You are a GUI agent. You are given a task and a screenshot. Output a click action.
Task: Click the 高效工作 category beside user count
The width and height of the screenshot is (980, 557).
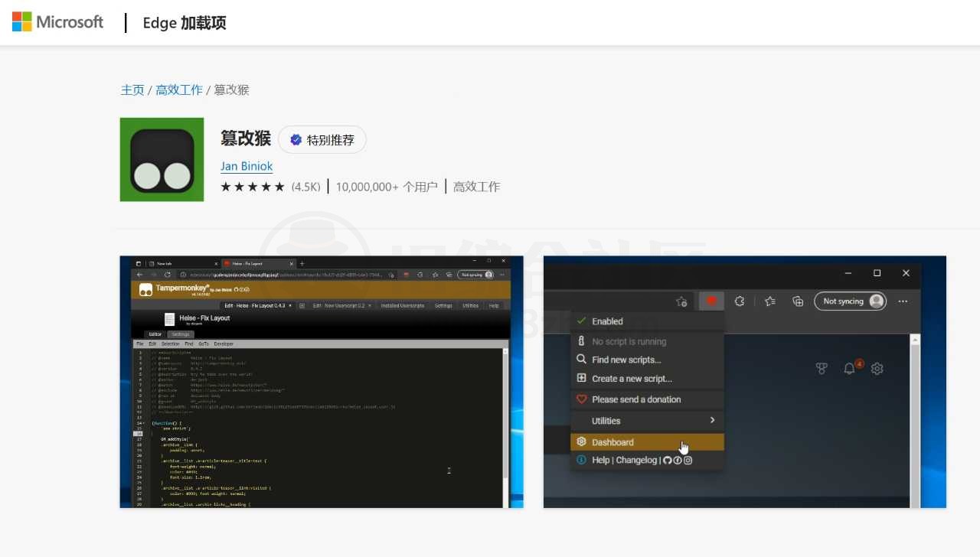[476, 187]
